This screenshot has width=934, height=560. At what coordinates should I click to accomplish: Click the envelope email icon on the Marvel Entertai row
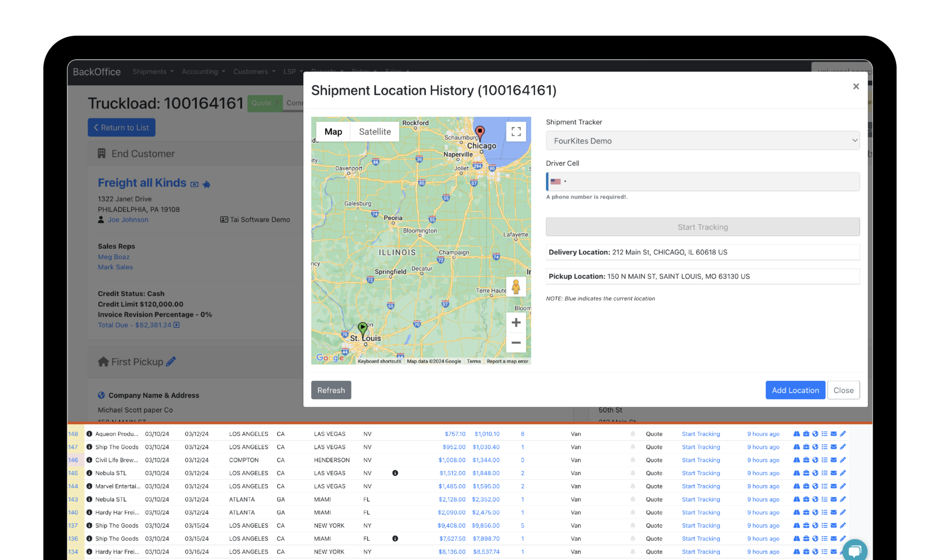(834, 486)
